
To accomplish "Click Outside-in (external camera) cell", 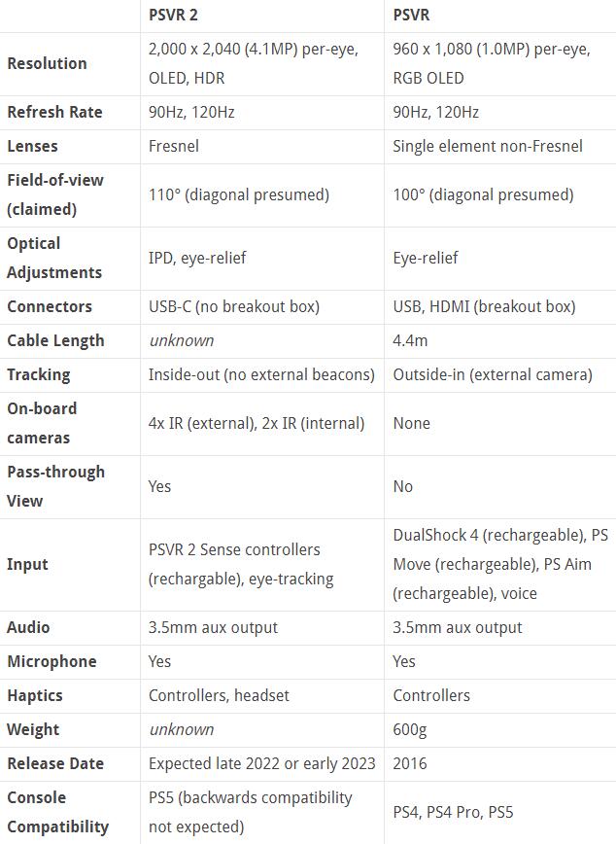I will (x=493, y=374).
